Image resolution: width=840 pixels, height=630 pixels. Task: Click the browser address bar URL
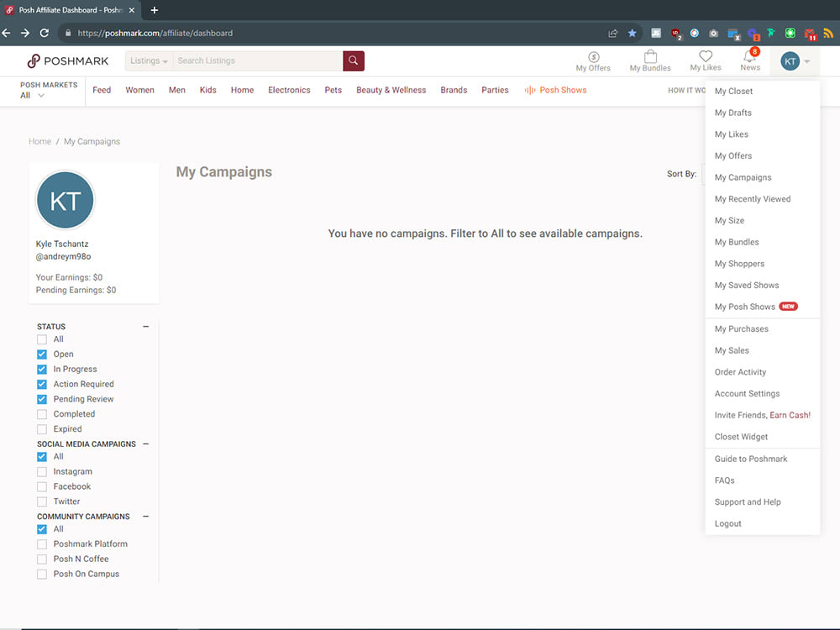click(x=155, y=34)
